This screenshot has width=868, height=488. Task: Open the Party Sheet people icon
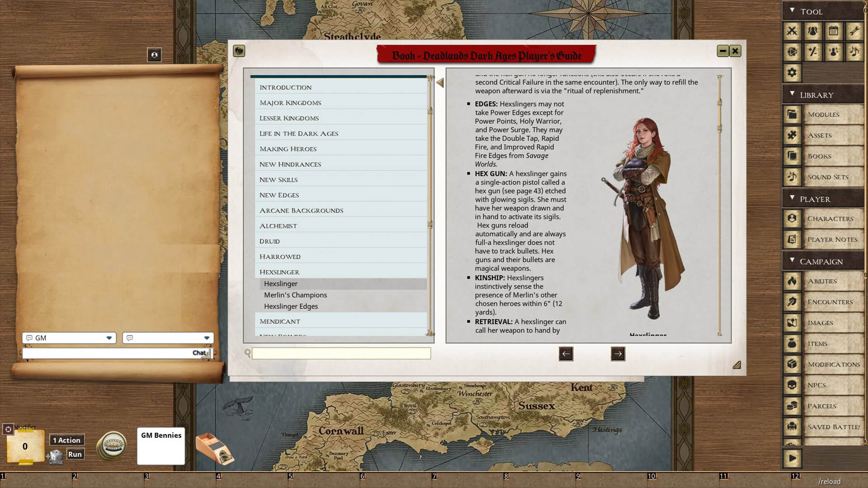pyautogui.click(x=813, y=31)
